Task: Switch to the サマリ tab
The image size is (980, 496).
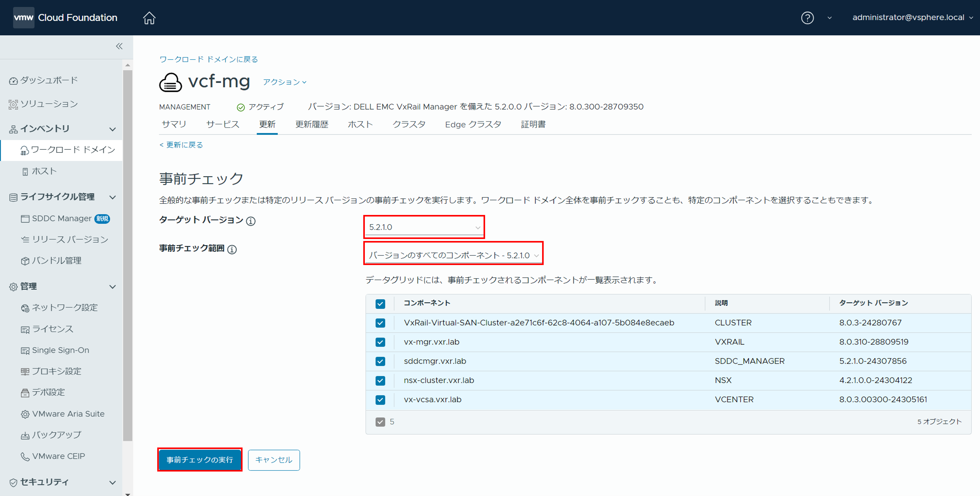Action: [174, 125]
